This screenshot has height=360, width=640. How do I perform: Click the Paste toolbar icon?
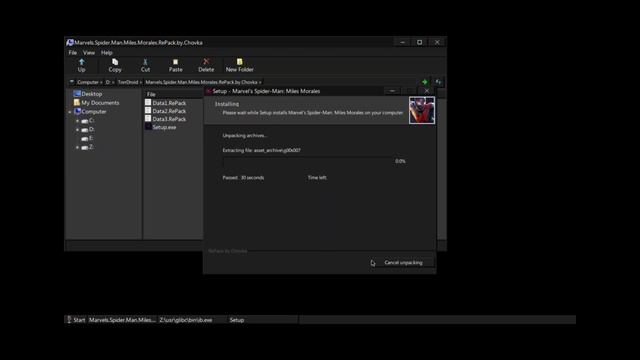[x=176, y=62]
